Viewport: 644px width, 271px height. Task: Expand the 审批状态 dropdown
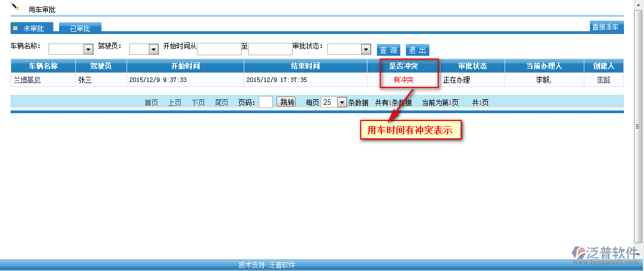[366, 49]
